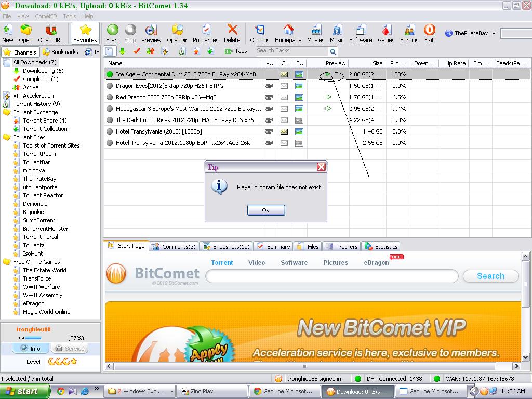Click the Windows start button

coord(25,391)
